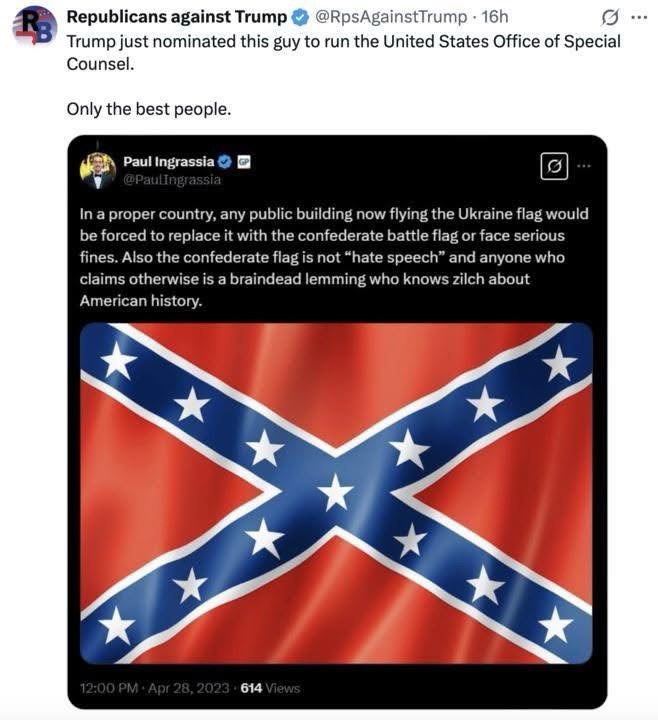
Task: Click the @RpsAgainstTrump handle
Action: [390, 17]
